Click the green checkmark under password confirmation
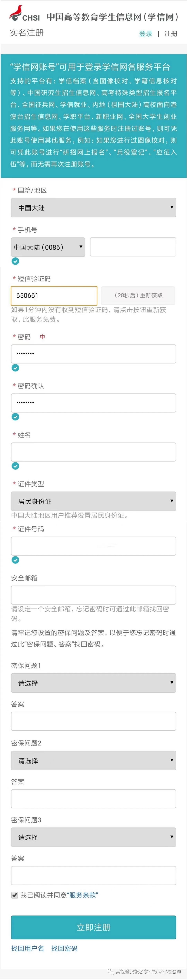Viewport: 187px width, 980px height. tap(15, 417)
